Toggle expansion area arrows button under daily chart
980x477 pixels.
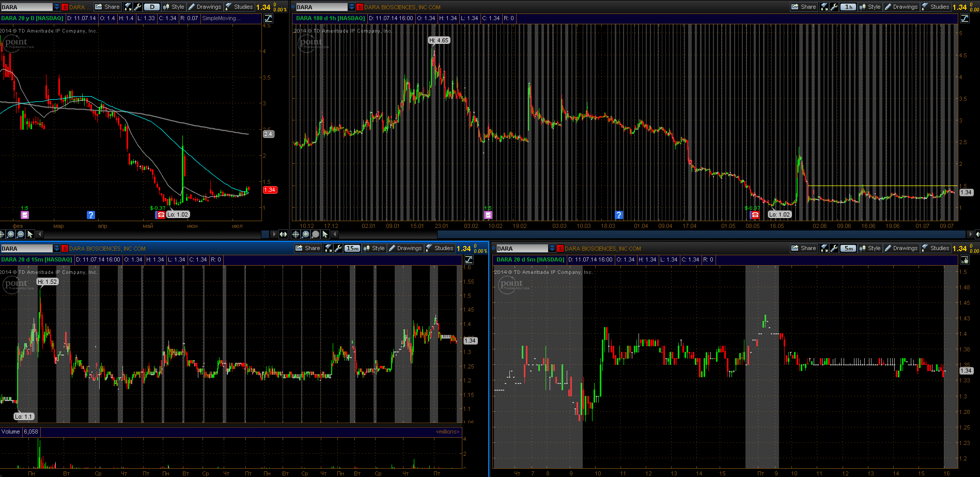pos(283,234)
